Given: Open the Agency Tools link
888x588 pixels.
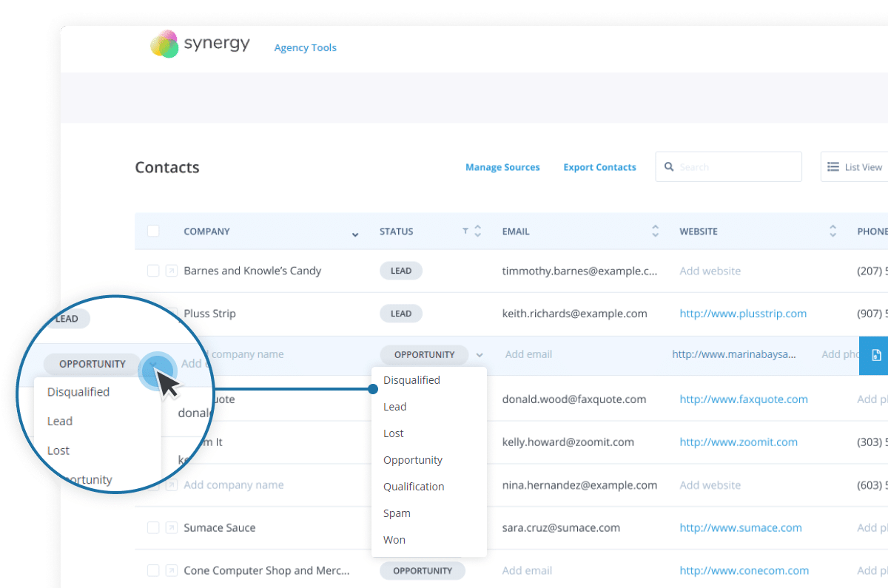Looking at the screenshot, I should point(305,47).
